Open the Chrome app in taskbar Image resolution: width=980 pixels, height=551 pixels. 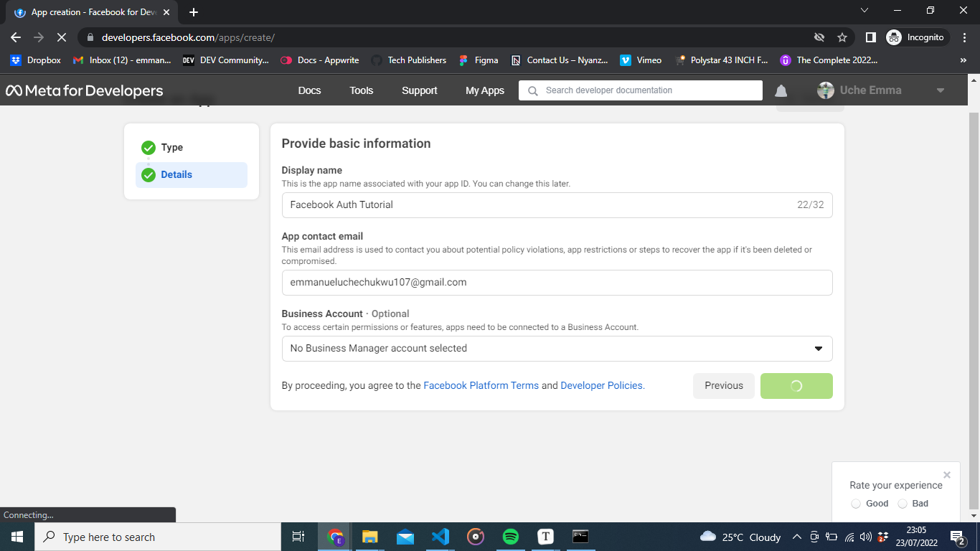coord(335,537)
